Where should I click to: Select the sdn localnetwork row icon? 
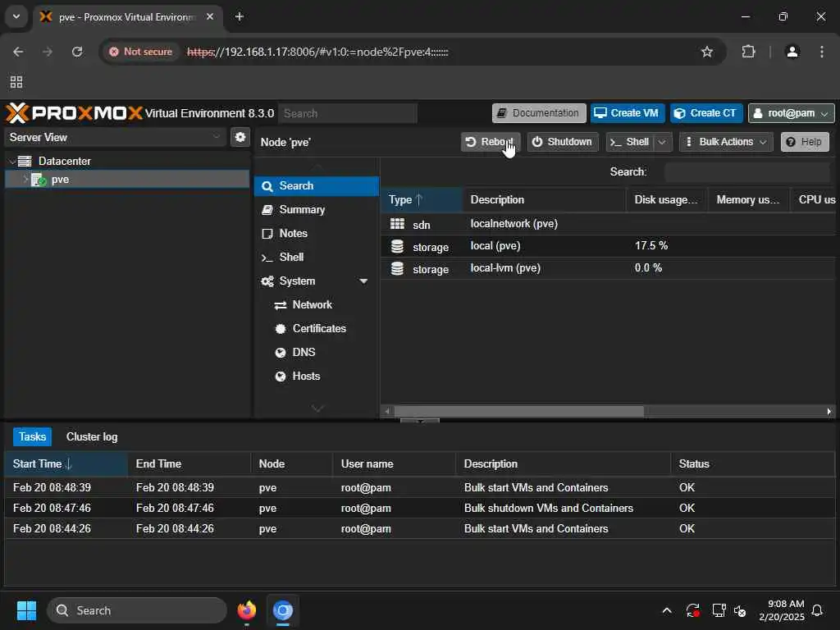pyautogui.click(x=397, y=224)
